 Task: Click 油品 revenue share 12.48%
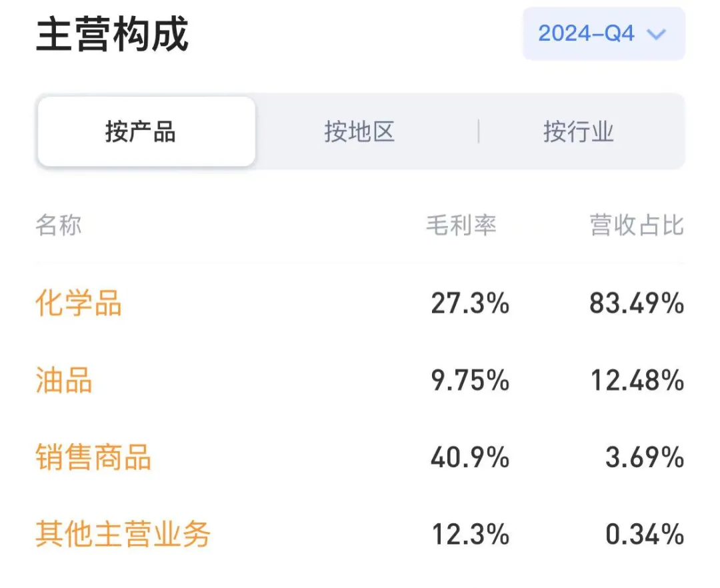pyautogui.click(x=637, y=381)
